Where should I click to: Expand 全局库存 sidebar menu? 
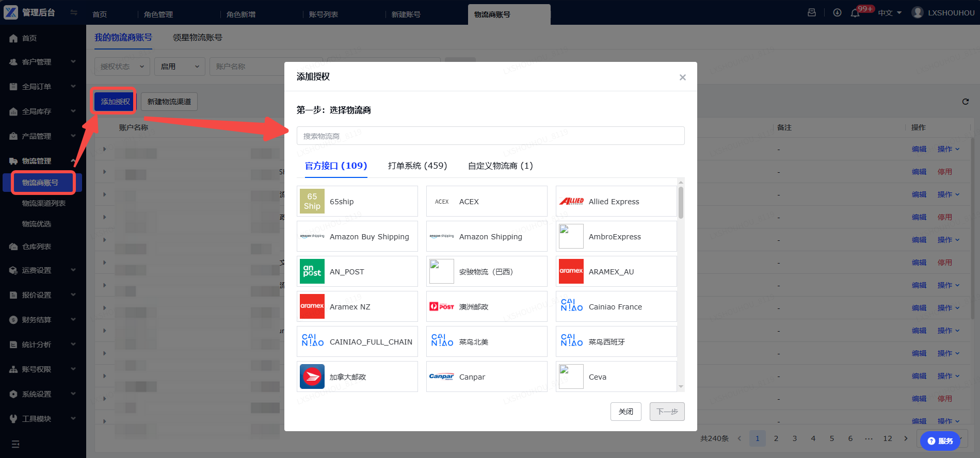43,111
